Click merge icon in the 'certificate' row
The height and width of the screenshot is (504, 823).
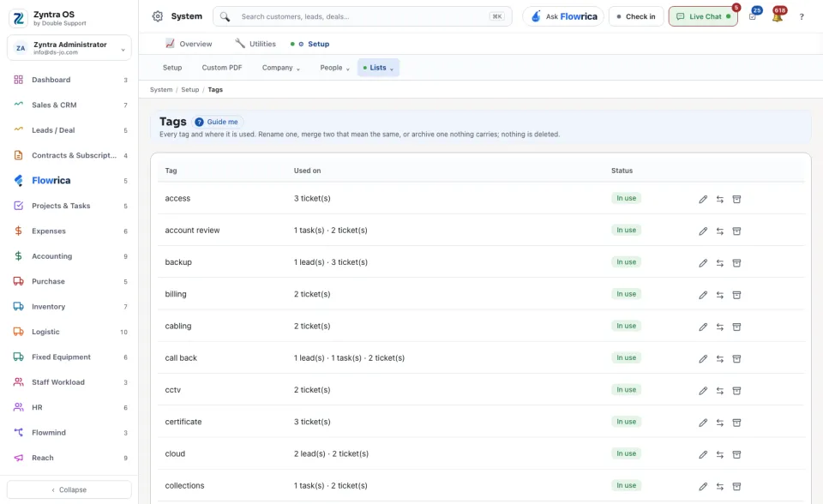719,423
